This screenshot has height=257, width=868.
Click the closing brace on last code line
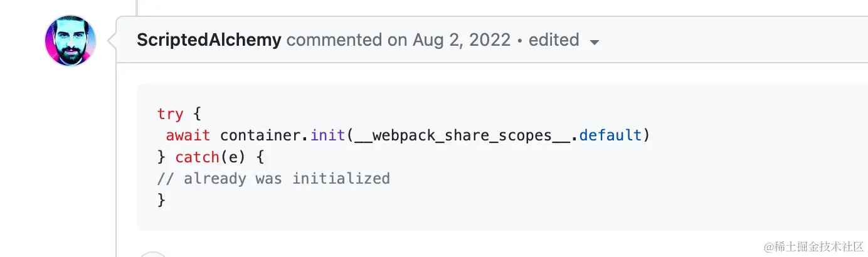click(161, 200)
